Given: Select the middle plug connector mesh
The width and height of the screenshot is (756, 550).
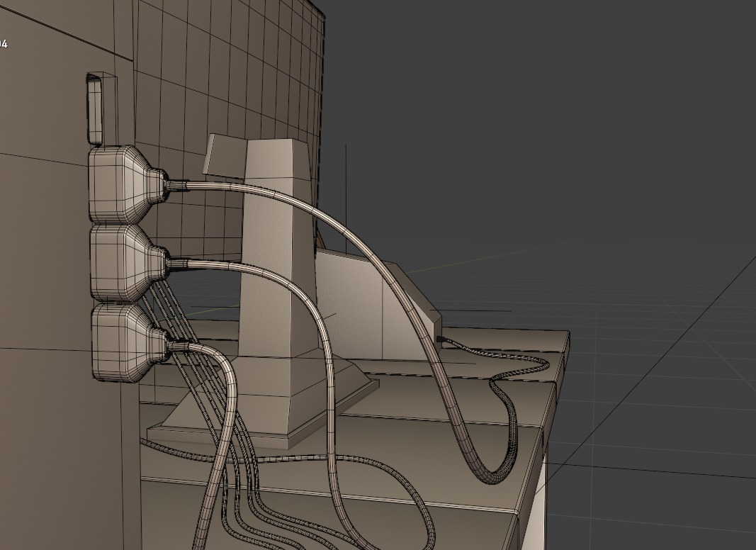Looking at the screenshot, I should (x=128, y=263).
